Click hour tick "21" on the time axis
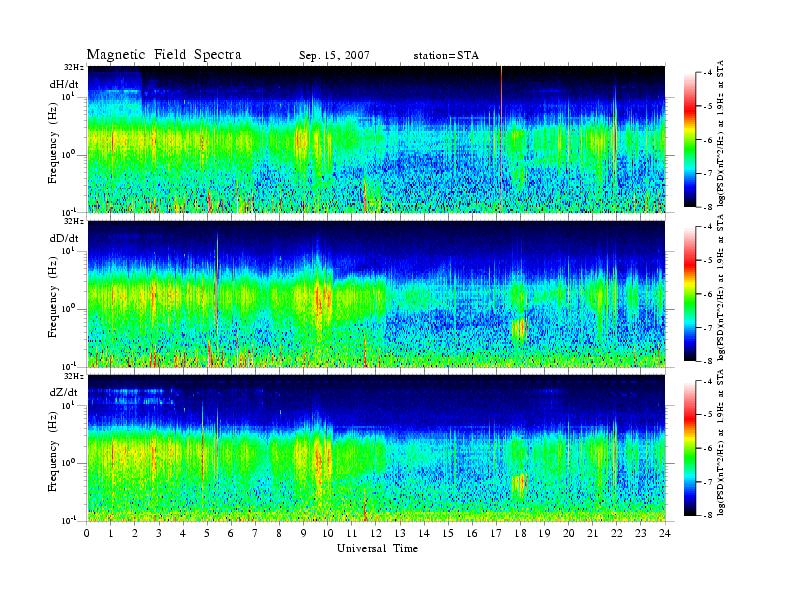The height and width of the screenshot is (612, 792). 592,534
